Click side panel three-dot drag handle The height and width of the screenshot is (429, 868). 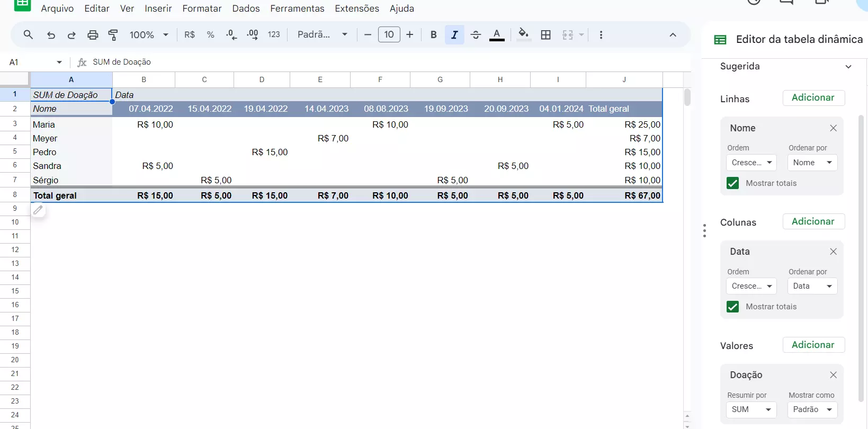[704, 231]
